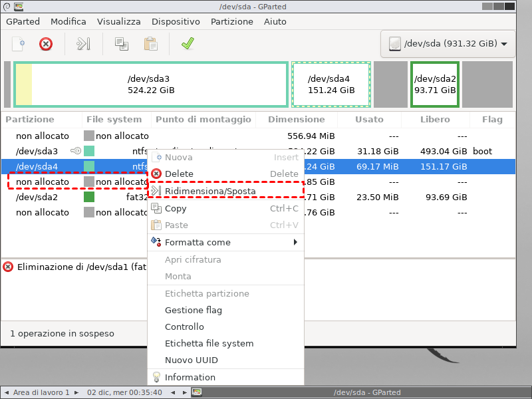Click the Libero column header
The image size is (532, 399).
(x=435, y=120)
